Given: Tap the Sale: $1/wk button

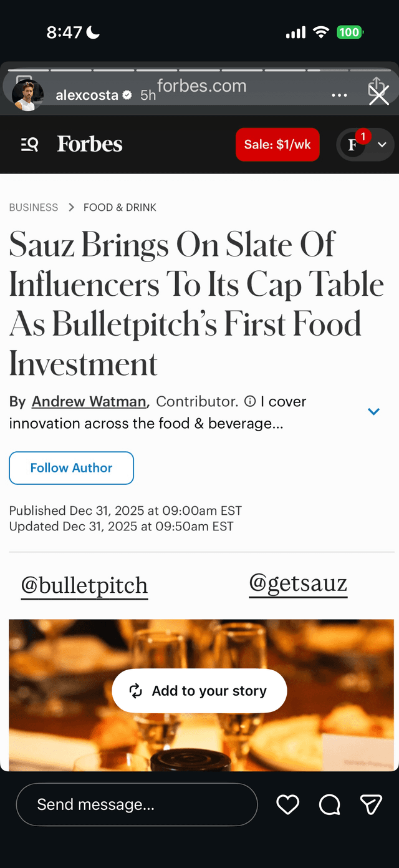Looking at the screenshot, I should pos(277,145).
